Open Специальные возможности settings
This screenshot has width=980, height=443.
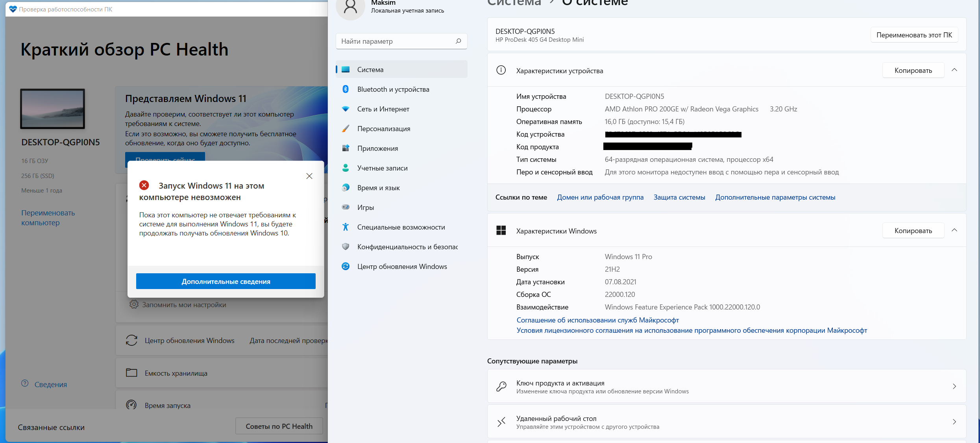[x=401, y=227]
